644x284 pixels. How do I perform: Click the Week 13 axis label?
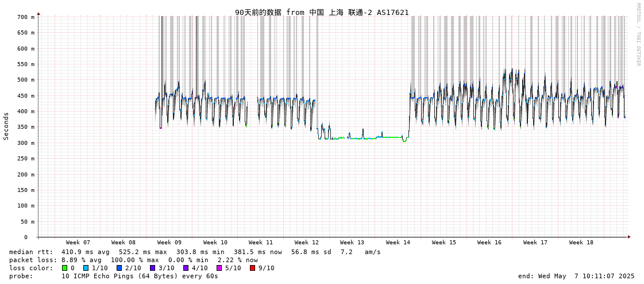(x=352, y=243)
